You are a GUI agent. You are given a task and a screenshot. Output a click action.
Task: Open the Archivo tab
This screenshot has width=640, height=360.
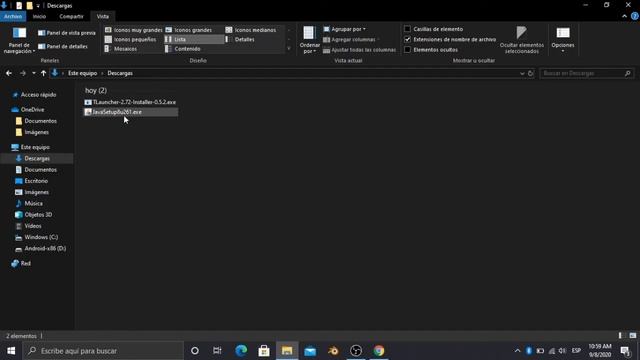click(13, 16)
